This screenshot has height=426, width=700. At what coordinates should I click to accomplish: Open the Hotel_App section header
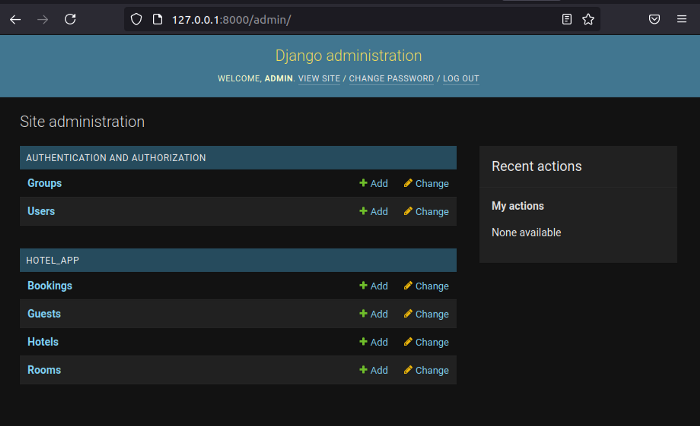coord(52,260)
